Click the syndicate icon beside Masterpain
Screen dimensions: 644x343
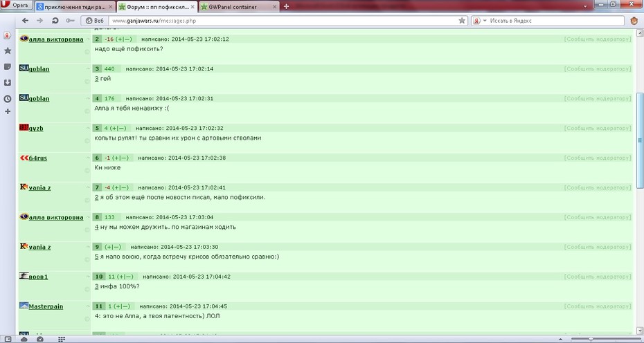pos(24,306)
